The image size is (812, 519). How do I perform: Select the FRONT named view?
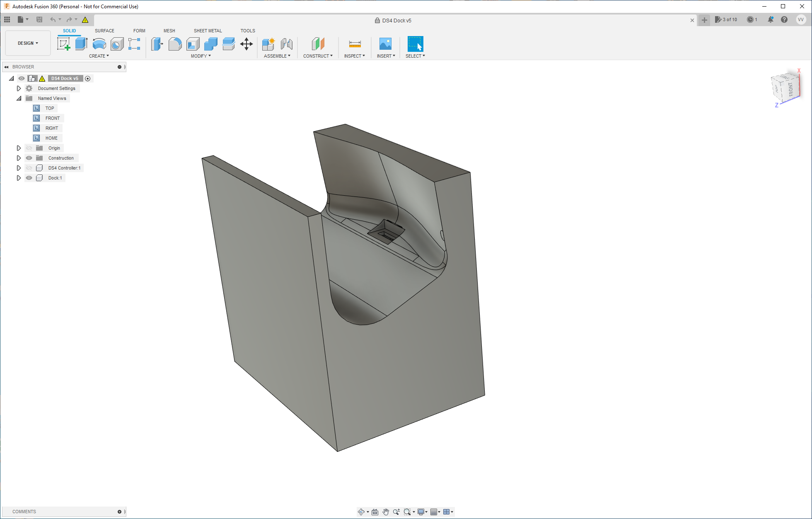pos(53,118)
